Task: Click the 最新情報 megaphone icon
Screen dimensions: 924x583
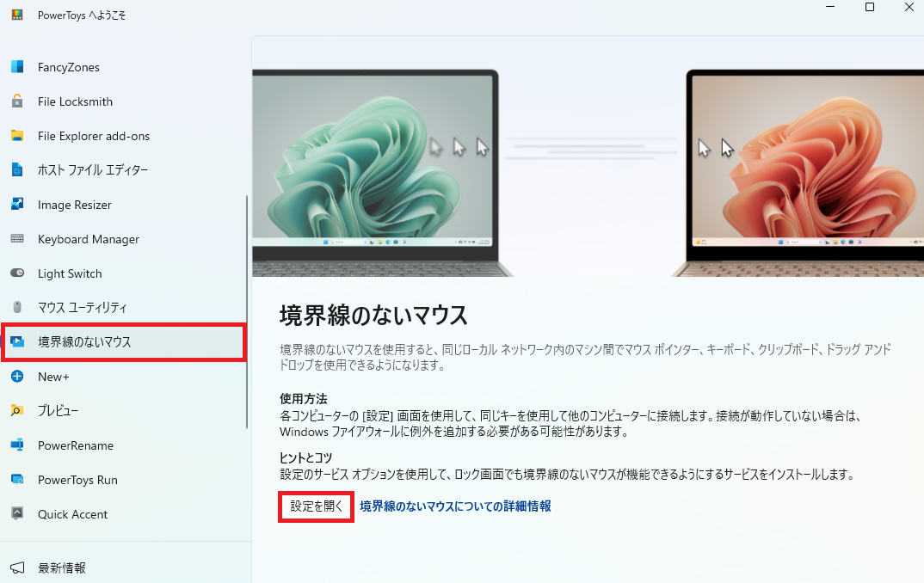Action: pos(17,568)
